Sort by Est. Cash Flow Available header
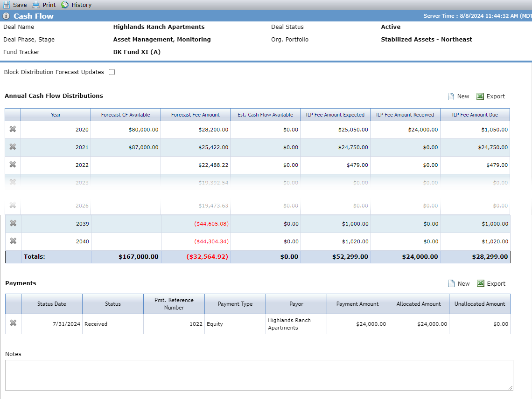The width and height of the screenshot is (532, 399). coord(266,115)
